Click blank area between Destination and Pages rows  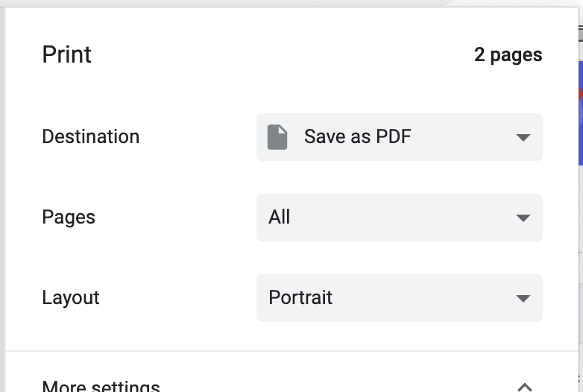pos(291,177)
